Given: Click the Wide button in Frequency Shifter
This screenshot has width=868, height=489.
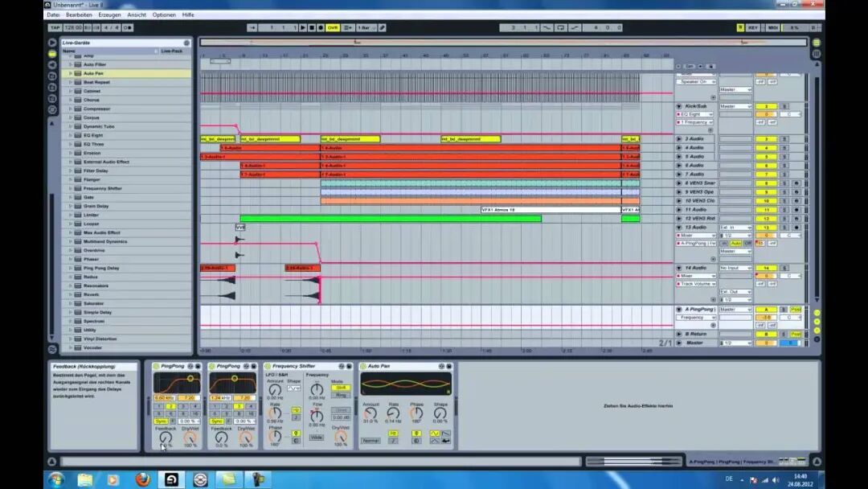Looking at the screenshot, I should 317,438.
